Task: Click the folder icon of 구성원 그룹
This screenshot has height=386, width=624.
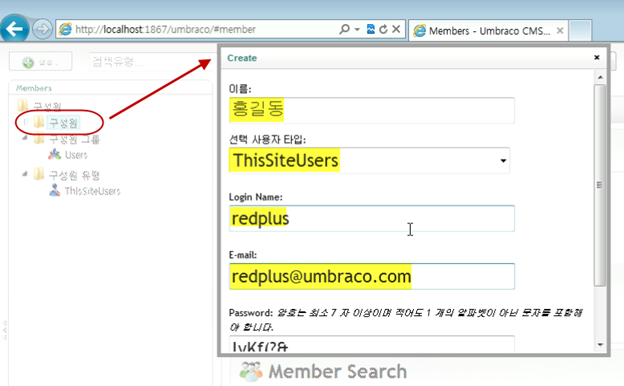Action: point(39,138)
